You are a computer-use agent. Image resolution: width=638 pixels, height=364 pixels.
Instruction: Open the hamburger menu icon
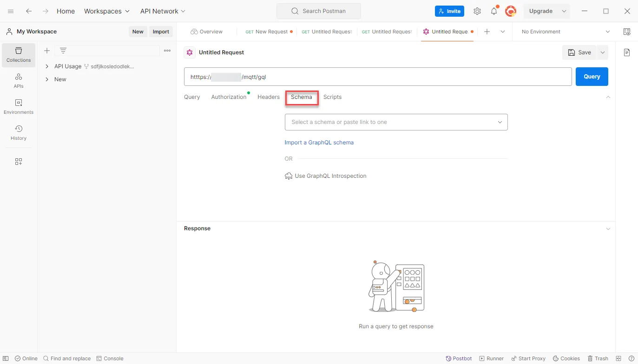pyautogui.click(x=11, y=11)
